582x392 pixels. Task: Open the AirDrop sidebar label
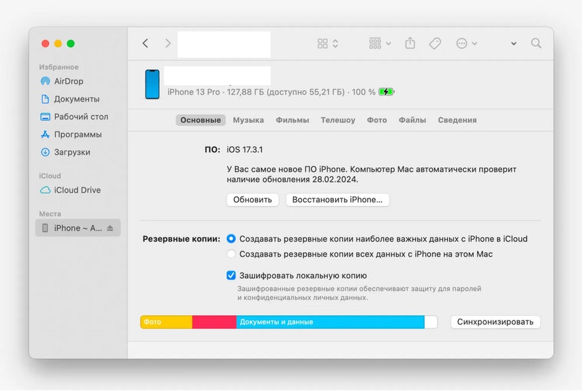pos(68,81)
